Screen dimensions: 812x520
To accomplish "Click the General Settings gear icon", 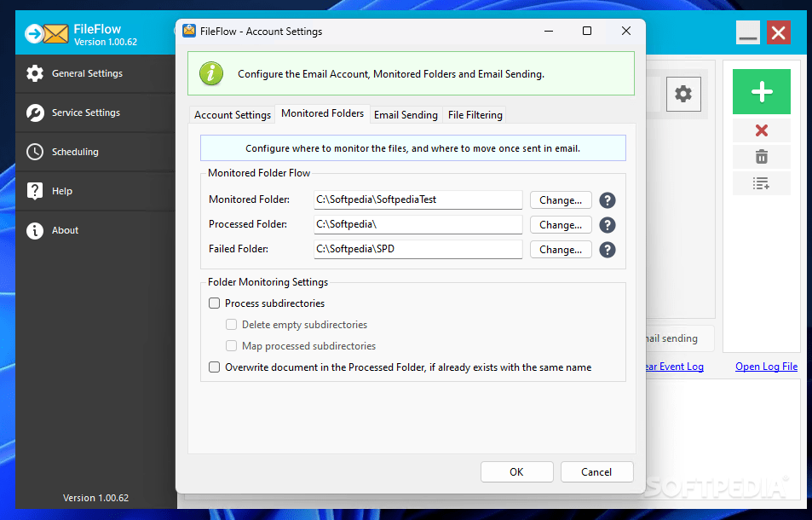I will [x=35, y=73].
